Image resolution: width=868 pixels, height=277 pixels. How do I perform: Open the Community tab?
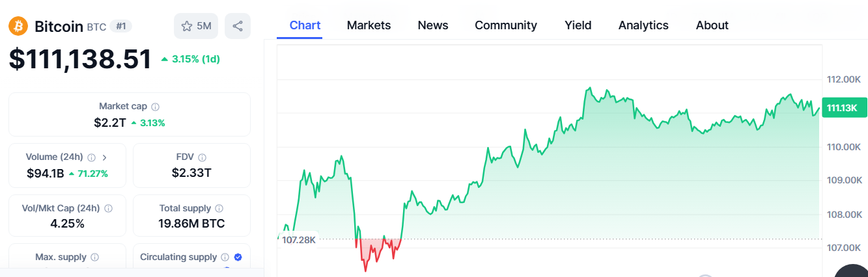(x=506, y=25)
